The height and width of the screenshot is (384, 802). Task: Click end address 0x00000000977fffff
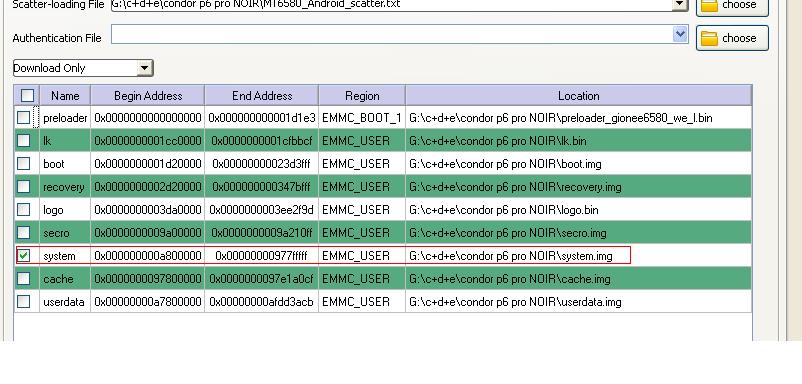[x=262, y=255]
